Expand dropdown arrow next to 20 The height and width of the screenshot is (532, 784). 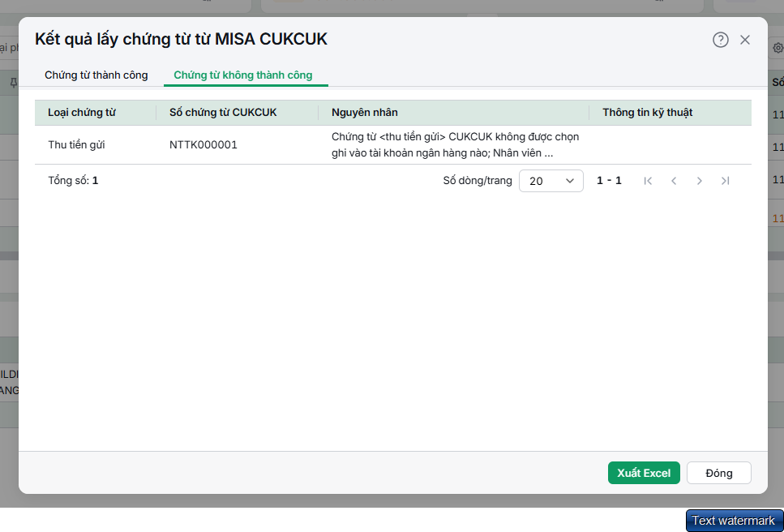569,181
